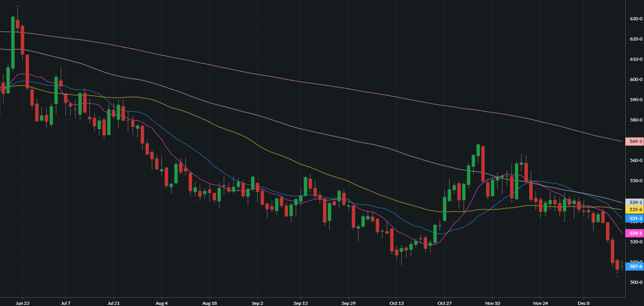Viewport: 644px width, 306px height.
Task: Click the Sep 2 date label
Action: (x=257, y=303)
